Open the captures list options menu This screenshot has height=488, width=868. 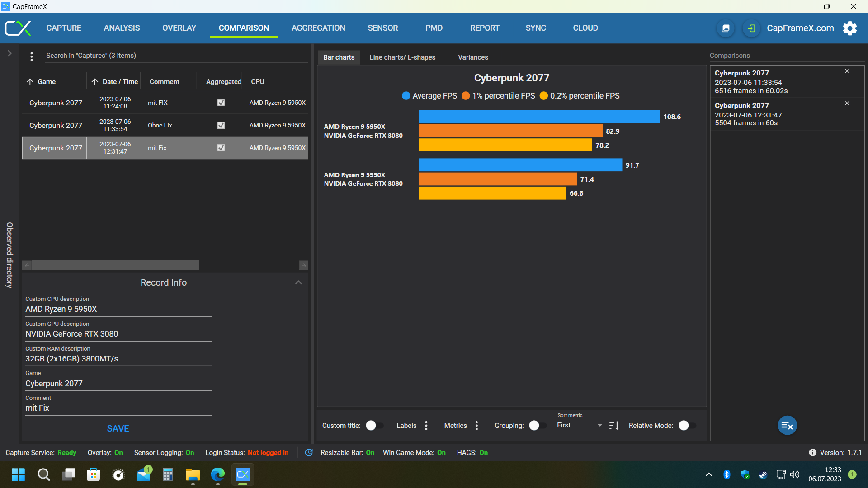[31, 56]
